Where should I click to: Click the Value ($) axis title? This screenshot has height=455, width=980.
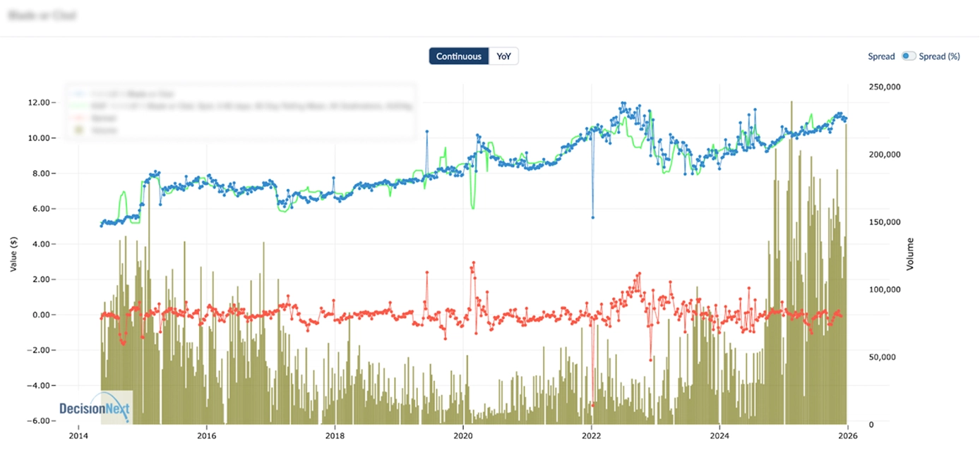click(x=13, y=254)
